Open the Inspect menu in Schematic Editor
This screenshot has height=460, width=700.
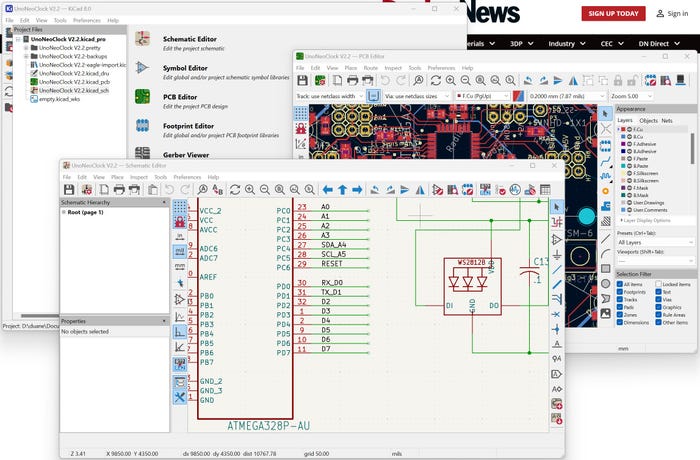click(138, 176)
